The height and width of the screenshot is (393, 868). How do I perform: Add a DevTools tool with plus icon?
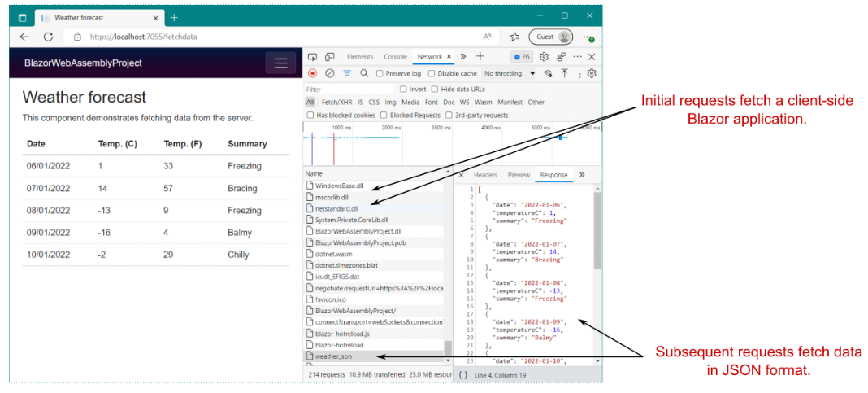coord(480,56)
